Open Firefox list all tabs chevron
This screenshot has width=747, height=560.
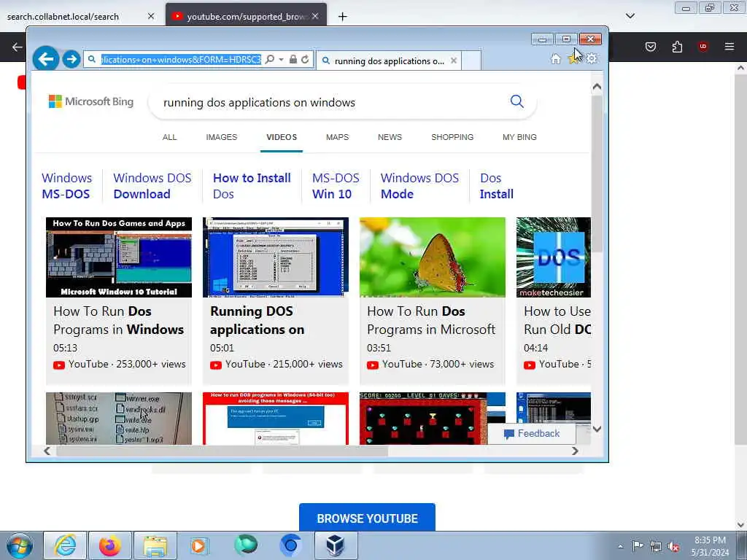coord(630,16)
